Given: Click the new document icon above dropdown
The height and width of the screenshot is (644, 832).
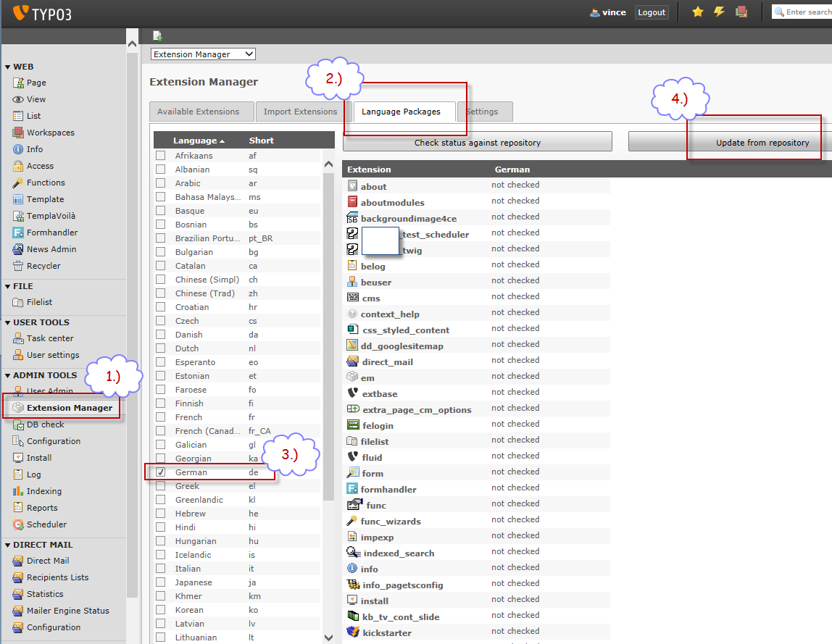Looking at the screenshot, I should [x=158, y=36].
